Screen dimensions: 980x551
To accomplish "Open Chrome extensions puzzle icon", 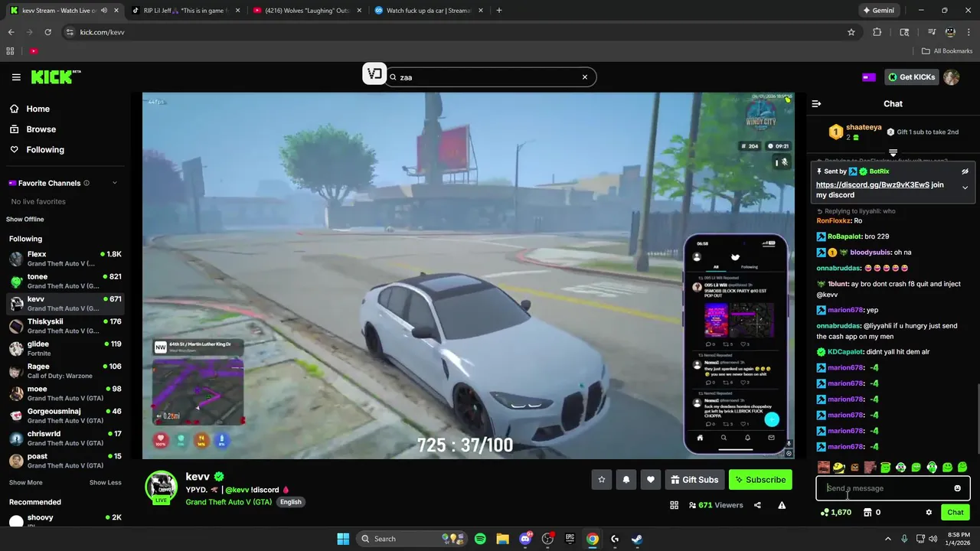I will click(x=877, y=32).
